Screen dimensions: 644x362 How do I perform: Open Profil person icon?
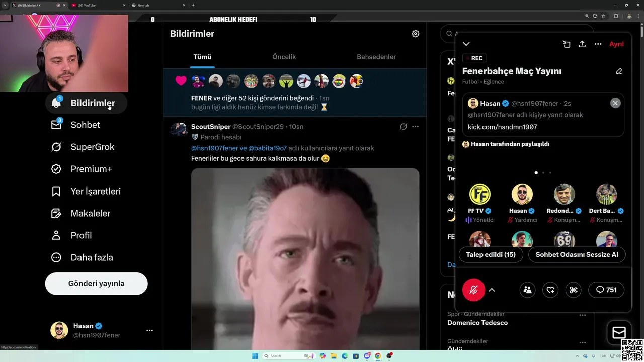click(x=56, y=235)
